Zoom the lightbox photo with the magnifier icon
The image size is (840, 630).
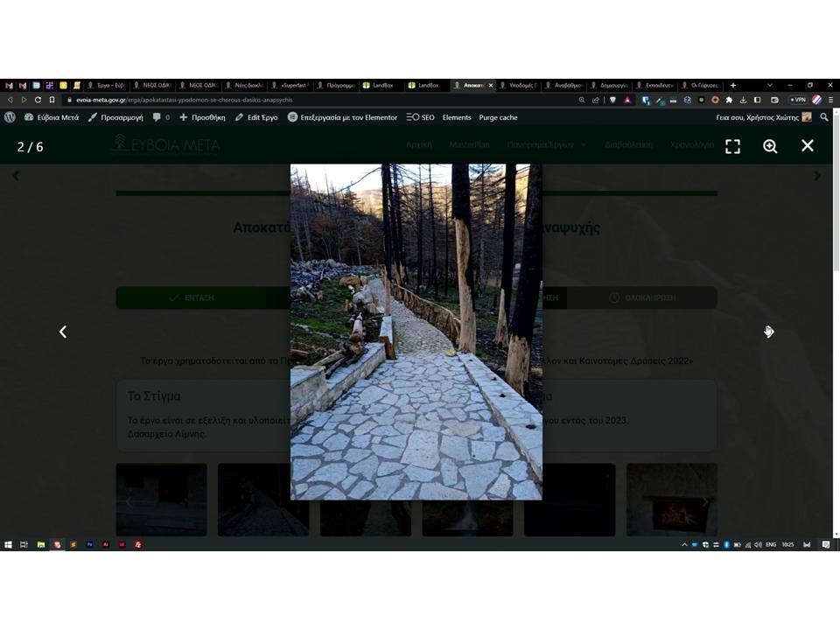770,146
